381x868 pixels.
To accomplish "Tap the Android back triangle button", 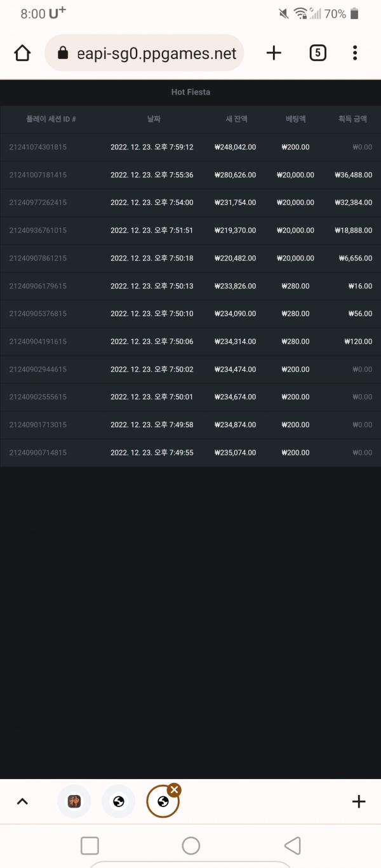I will pyautogui.click(x=292, y=846).
